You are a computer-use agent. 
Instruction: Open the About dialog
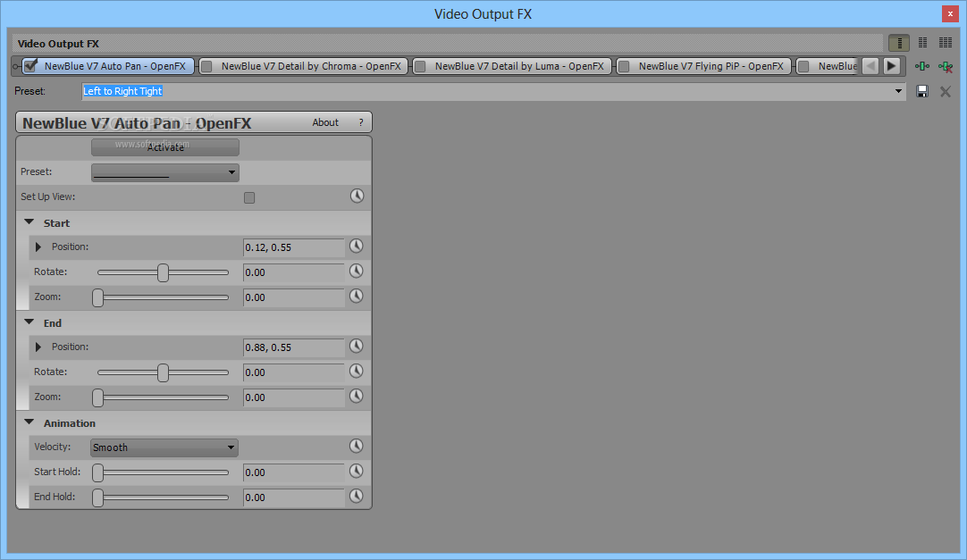click(x=325, y=122)
